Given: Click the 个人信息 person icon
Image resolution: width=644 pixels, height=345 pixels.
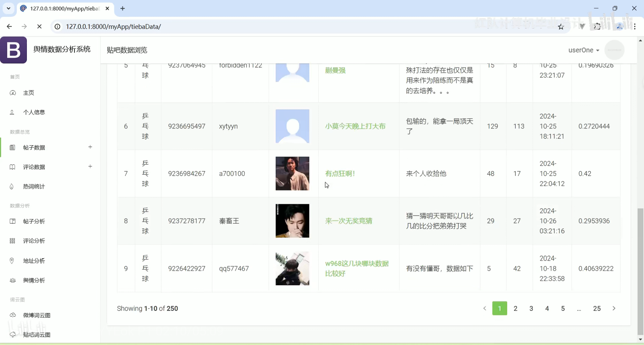Looking at the screenshot, I should [12, 112].
